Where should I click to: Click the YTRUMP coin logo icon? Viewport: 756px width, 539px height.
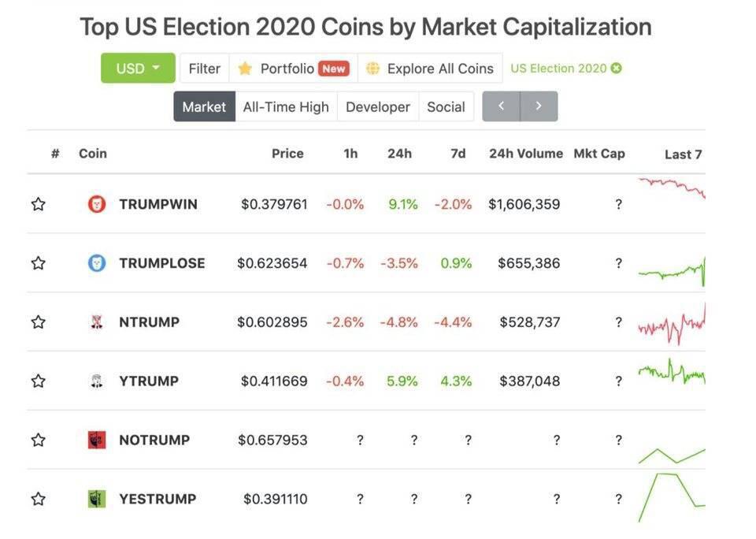[97, 381]
